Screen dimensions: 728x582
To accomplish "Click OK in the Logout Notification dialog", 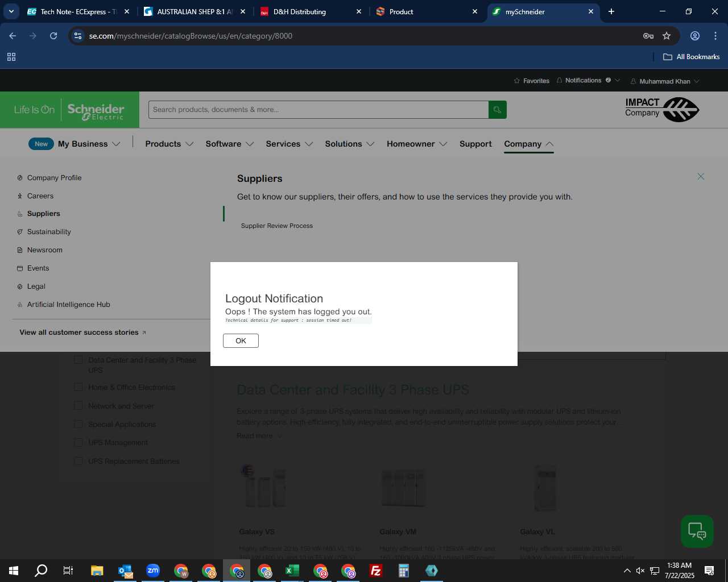I will point(241,340).
